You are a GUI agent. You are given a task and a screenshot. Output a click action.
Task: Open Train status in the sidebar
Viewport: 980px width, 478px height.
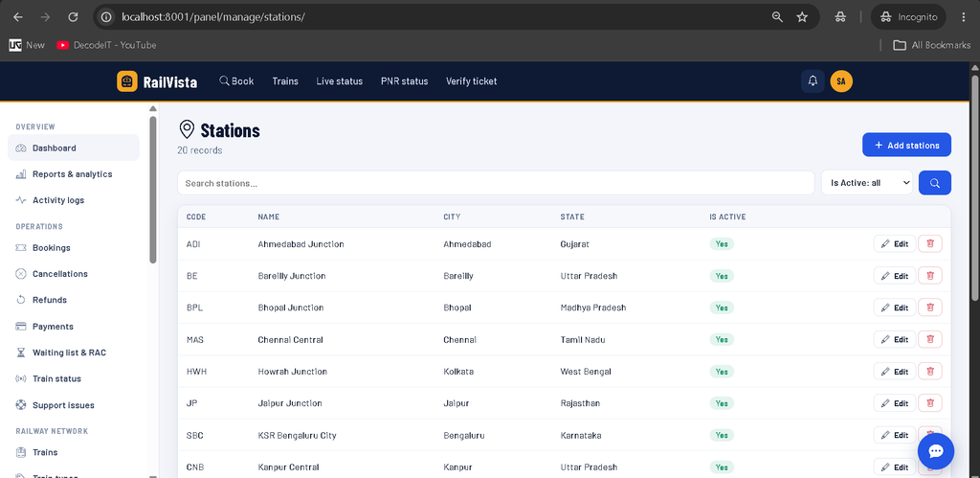(73, 378)
